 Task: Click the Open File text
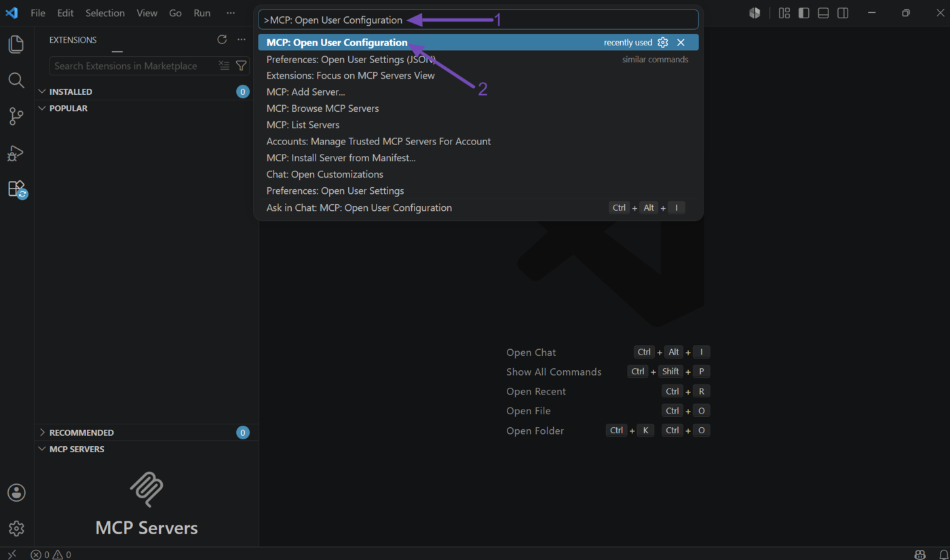(x=529, y=411)
